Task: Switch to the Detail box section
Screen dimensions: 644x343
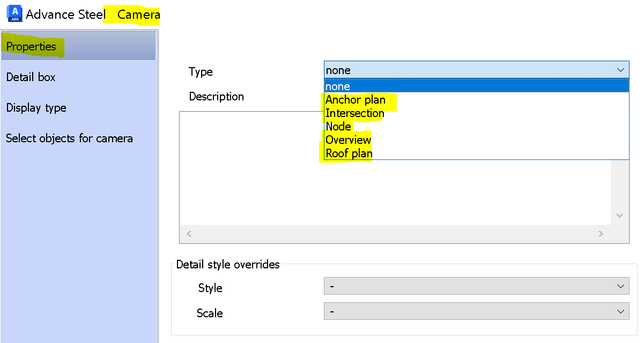Action: pyautogui.click(x=31, y=77)
